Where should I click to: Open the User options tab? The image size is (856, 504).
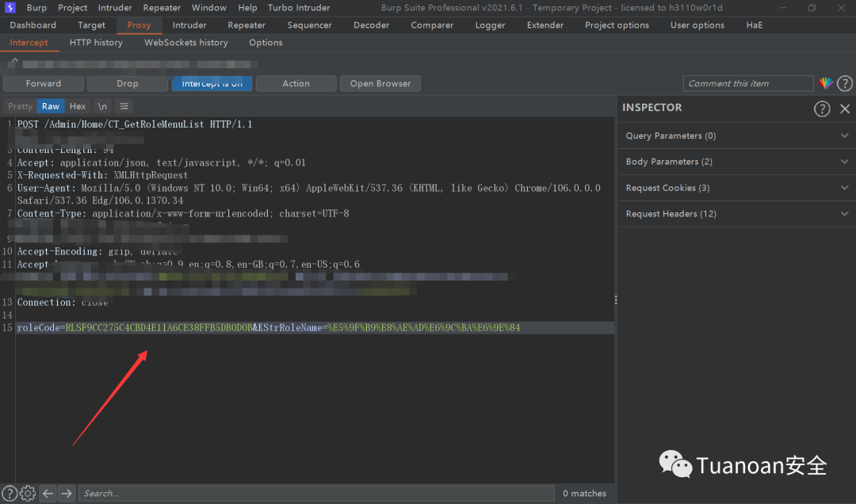tap(697, 25)
